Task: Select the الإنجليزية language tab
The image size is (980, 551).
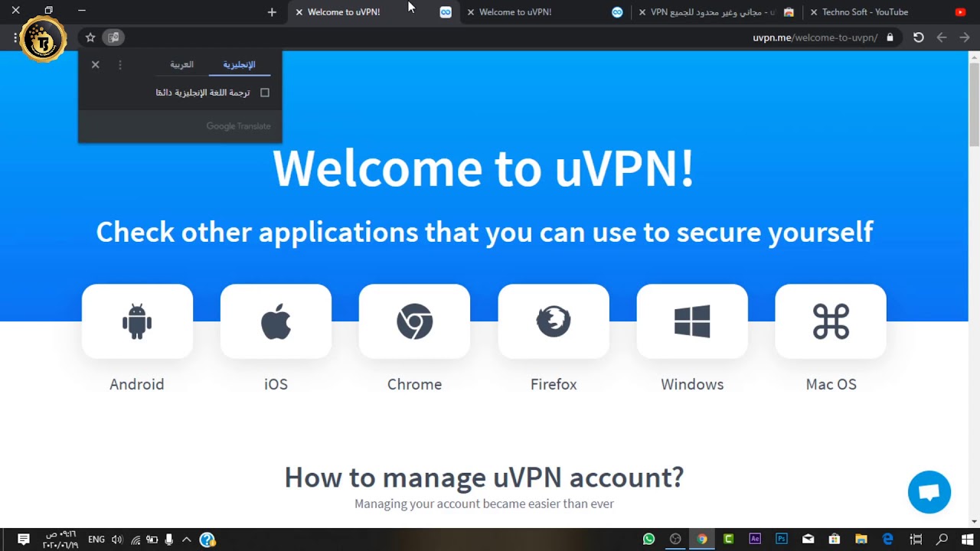Action: point(240,65)
